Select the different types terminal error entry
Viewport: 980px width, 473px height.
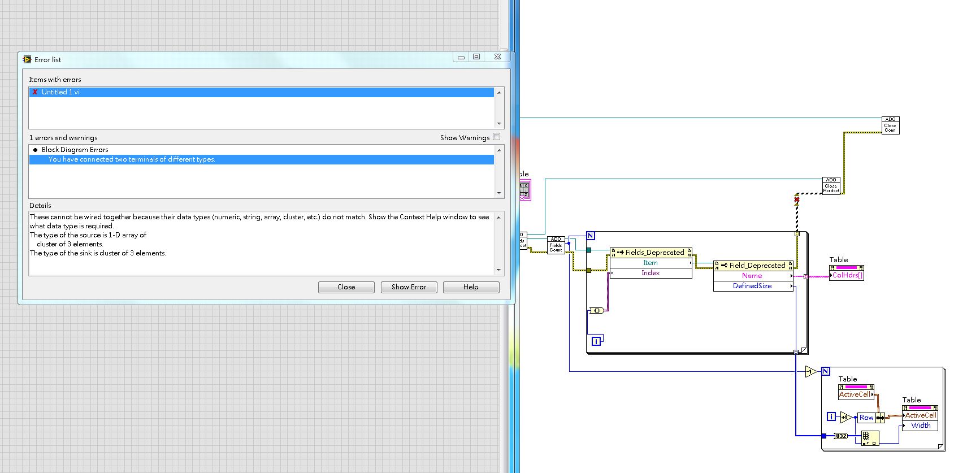pyautogui.click(x=132, y=159)
